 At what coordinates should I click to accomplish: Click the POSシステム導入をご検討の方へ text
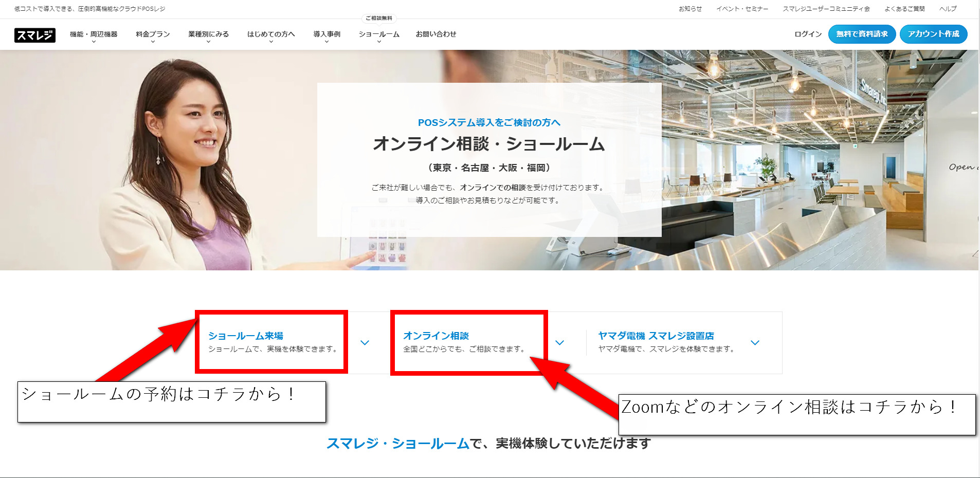489,122
